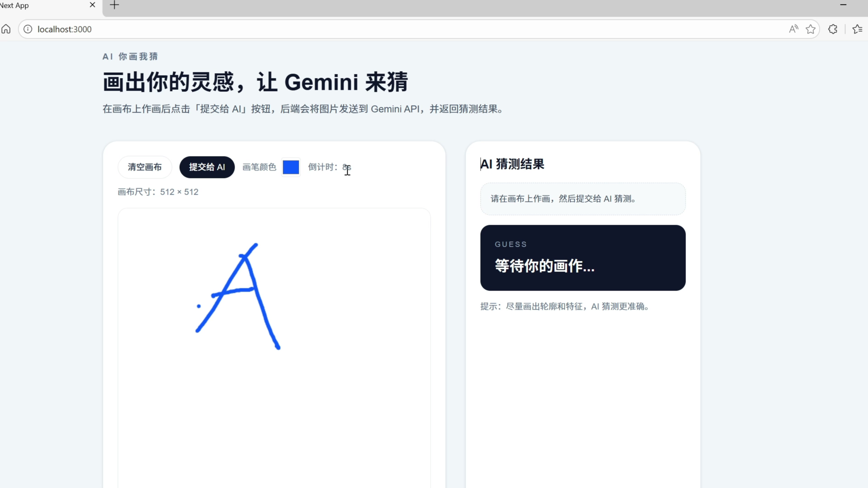
Task: Click the site information icon in the address bar
Action: click(x=28, y=29)
